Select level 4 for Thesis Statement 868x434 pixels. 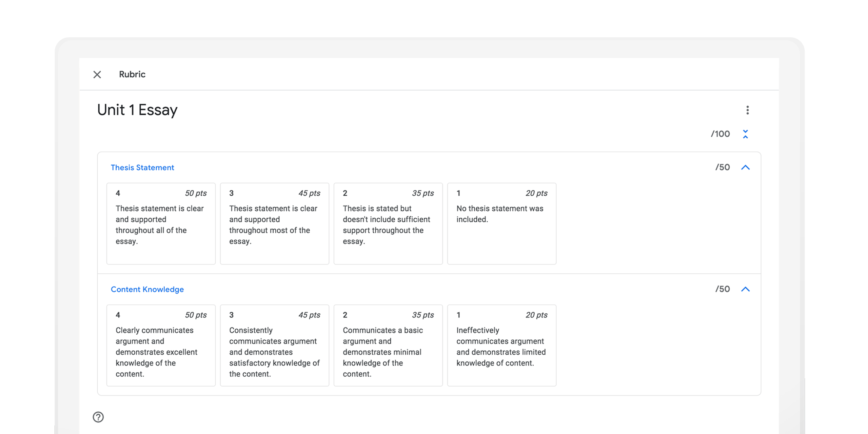tap(161, 224)
